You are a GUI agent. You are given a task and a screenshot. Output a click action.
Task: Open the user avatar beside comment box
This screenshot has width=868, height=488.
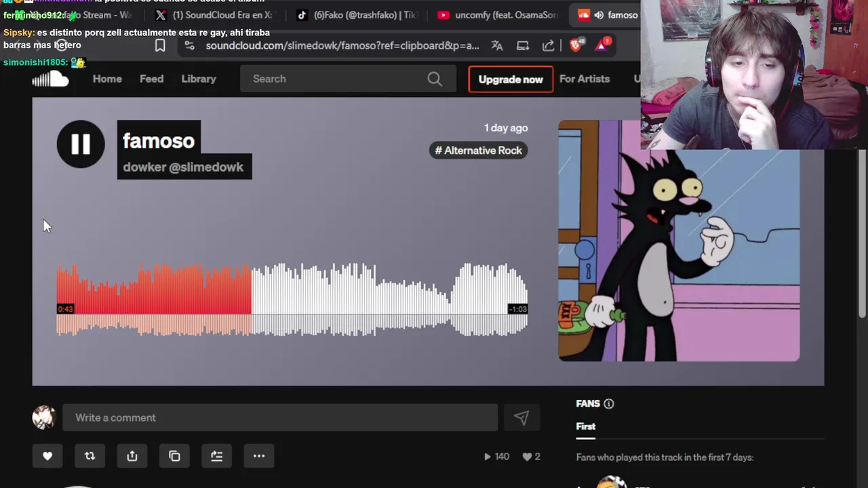[x=43, y=418]
